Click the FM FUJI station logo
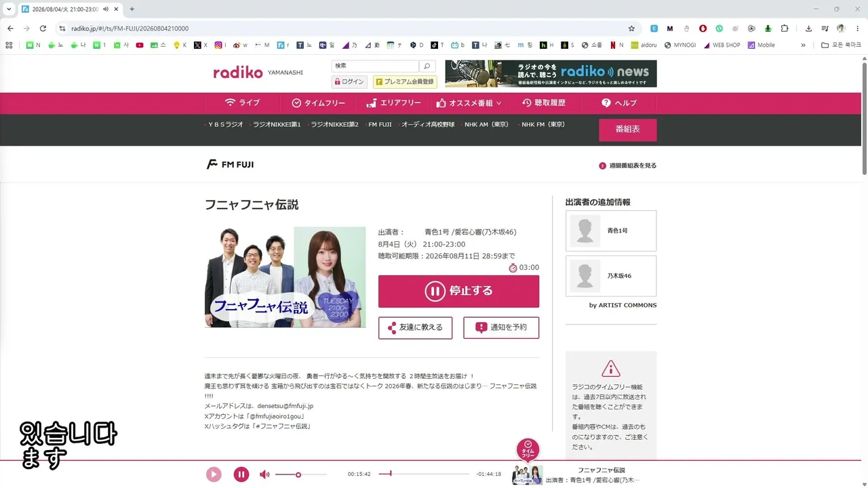The height and width of the screenshot is (488, 868). pyautogui.click(x=230, y=165)
